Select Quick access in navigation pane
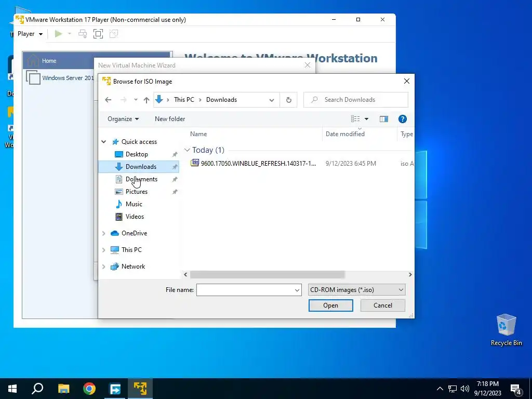The width and height of the screenshot is (532, 399). [139, 142]
